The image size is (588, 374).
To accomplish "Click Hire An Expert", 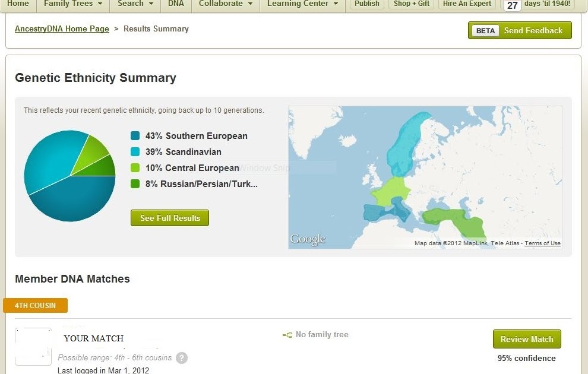I will (x=467, y=4).
